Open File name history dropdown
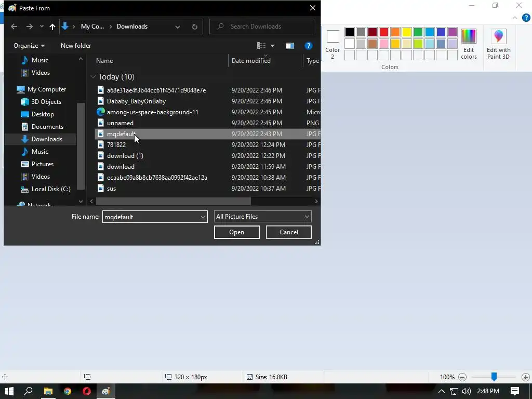Image resolution: width=532 pixels, height=399 pixels. (x=203, y=217)
